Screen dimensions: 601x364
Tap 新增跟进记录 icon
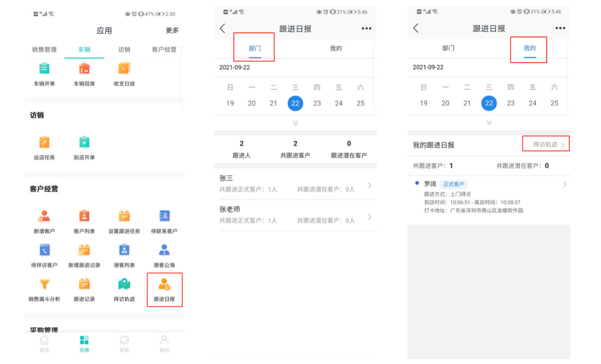tap(84, 250)
